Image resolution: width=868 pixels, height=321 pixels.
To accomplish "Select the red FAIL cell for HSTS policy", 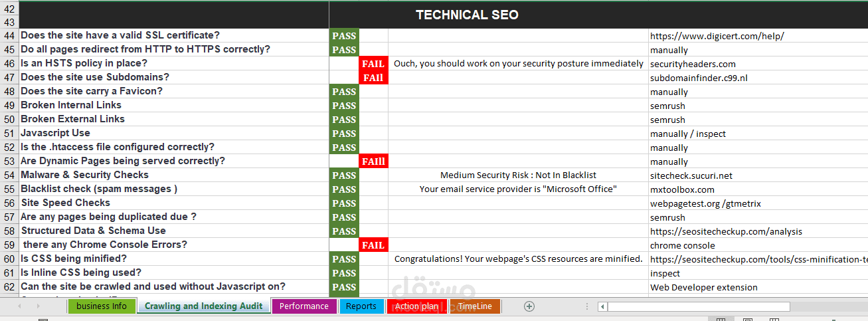I will pos(373,64).
